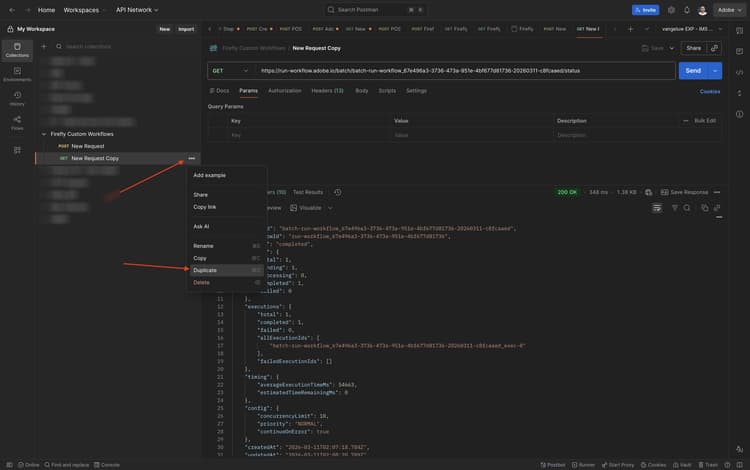Open the code snippet icon in right sidebar
Screen dimensions: 750x470
click(x=739, y=73)
